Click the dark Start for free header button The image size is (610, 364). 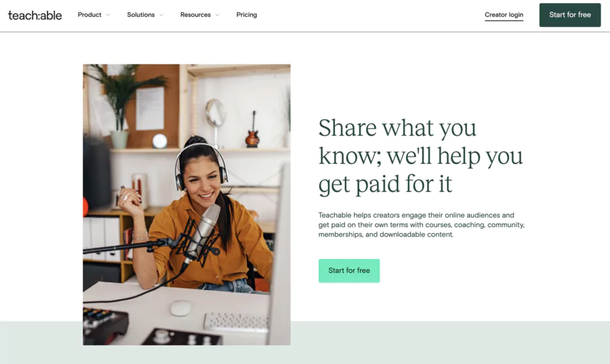[x=570, y=15]
